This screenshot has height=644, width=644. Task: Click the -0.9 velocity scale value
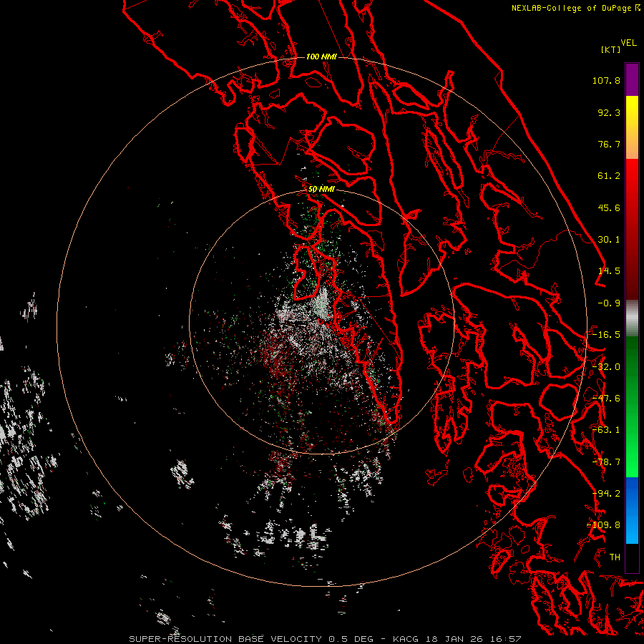[x=609, y=303]
